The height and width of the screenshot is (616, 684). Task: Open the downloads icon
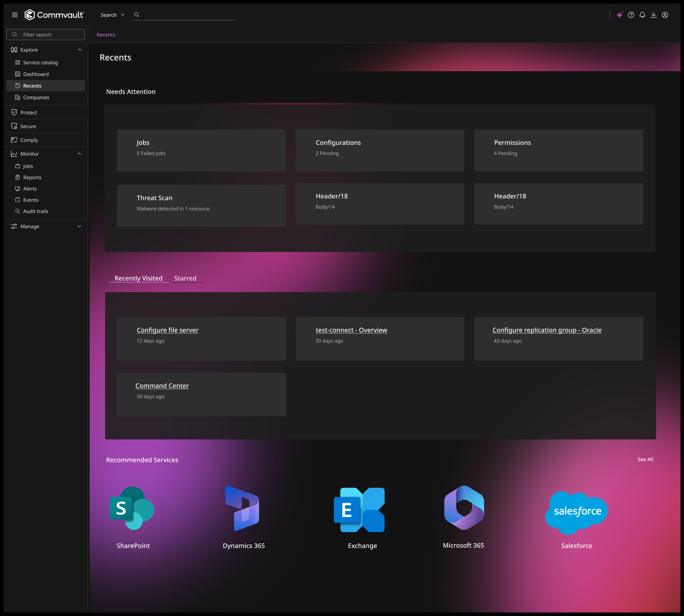point(654,15)
